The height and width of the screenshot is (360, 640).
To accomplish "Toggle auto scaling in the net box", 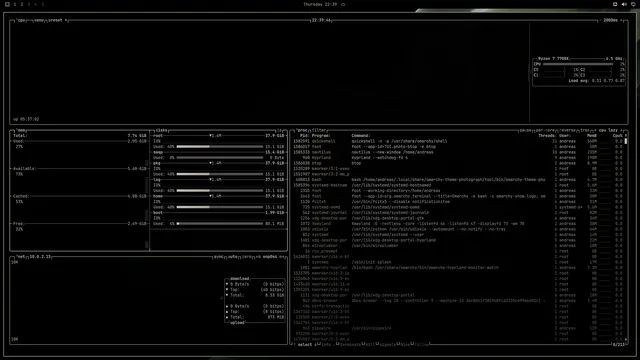I will click(x=233, y=257).
